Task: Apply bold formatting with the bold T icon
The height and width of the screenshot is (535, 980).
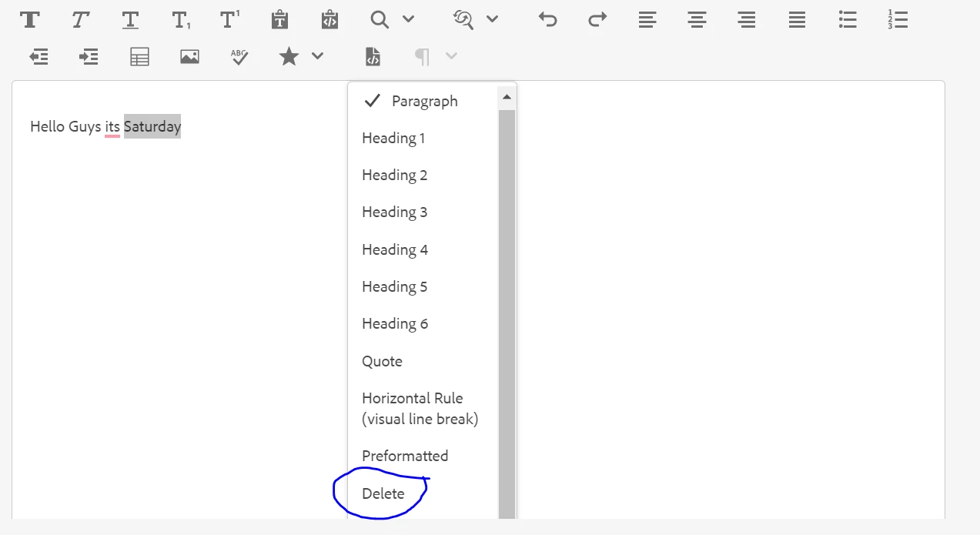Action: pos(30,19)
